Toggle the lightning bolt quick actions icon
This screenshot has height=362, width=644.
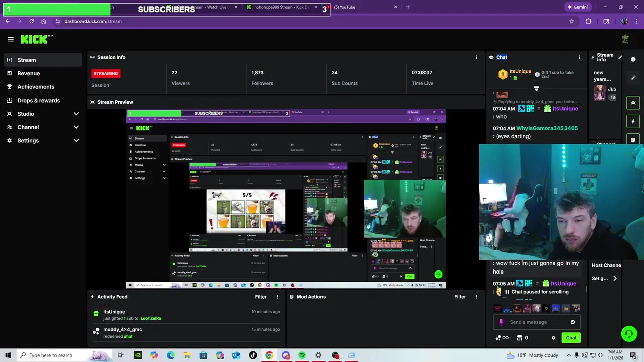(633, 121)
